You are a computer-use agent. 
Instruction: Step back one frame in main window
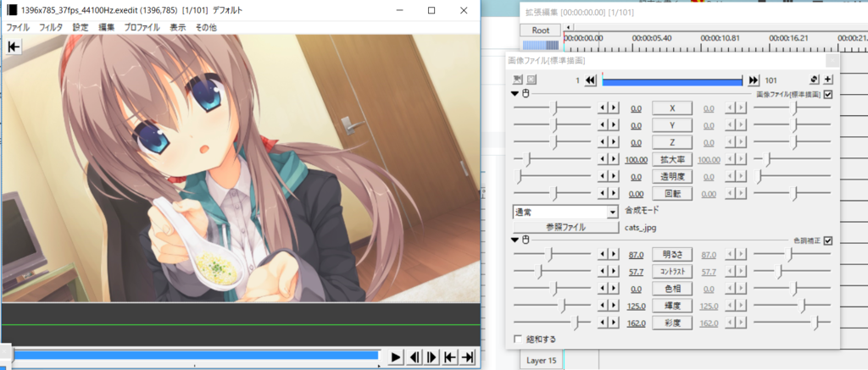414,357
